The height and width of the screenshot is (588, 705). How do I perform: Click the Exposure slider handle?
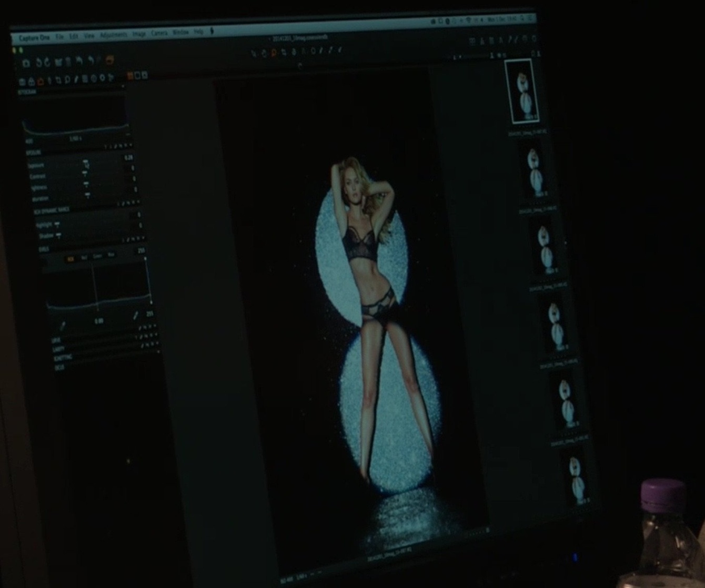coord(85,163)
